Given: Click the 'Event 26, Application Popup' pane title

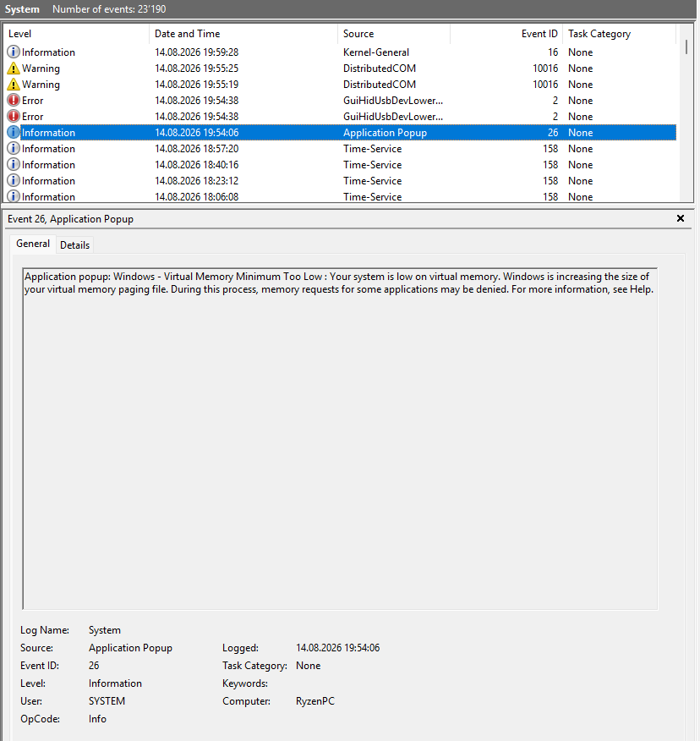Looking at the screenshot, I should pos(70,219).
